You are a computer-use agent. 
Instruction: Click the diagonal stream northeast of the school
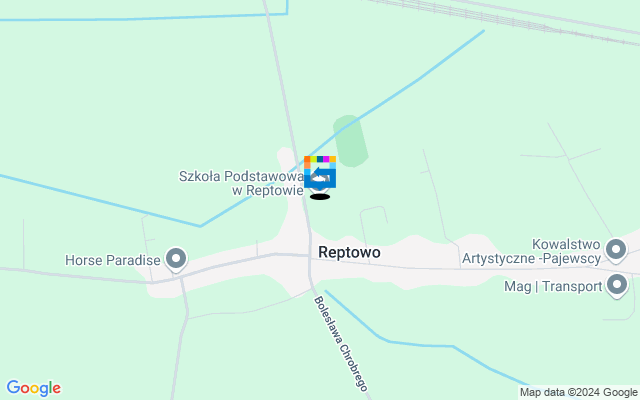click(408, 84)
